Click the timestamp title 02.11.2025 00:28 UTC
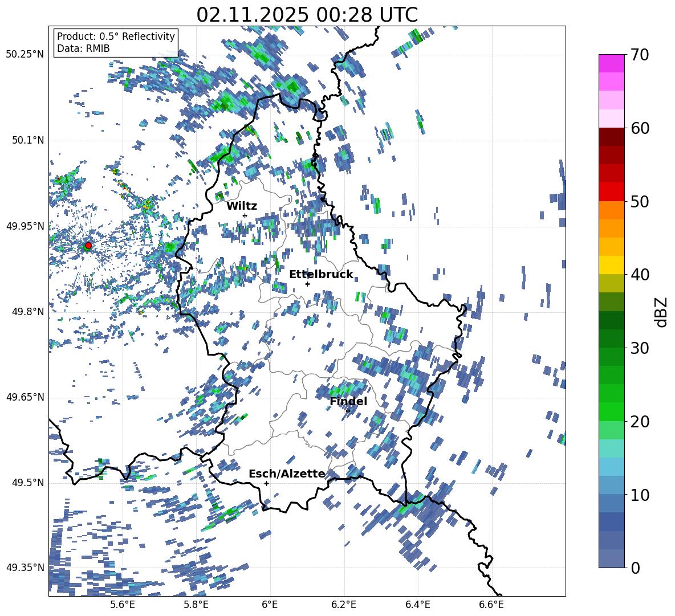The height and width of the screenshot is (616, 675). point(307,15)
